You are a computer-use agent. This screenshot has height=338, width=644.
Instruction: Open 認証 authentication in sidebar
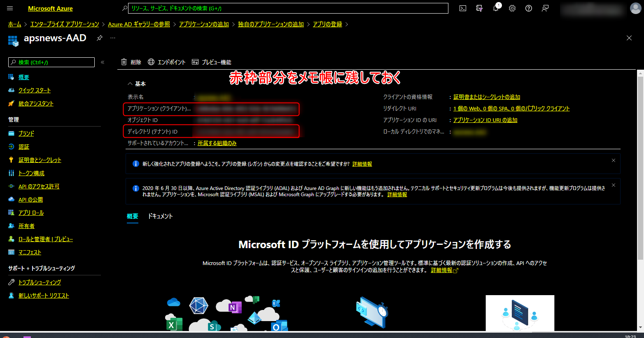click(24, 147)
